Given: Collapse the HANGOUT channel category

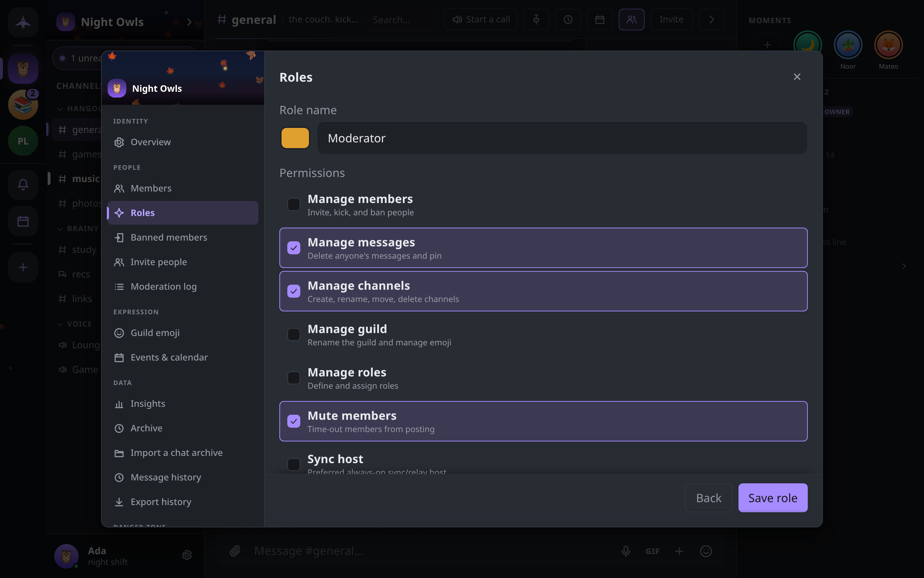Looking at the screenshot, I should [60, 109].
